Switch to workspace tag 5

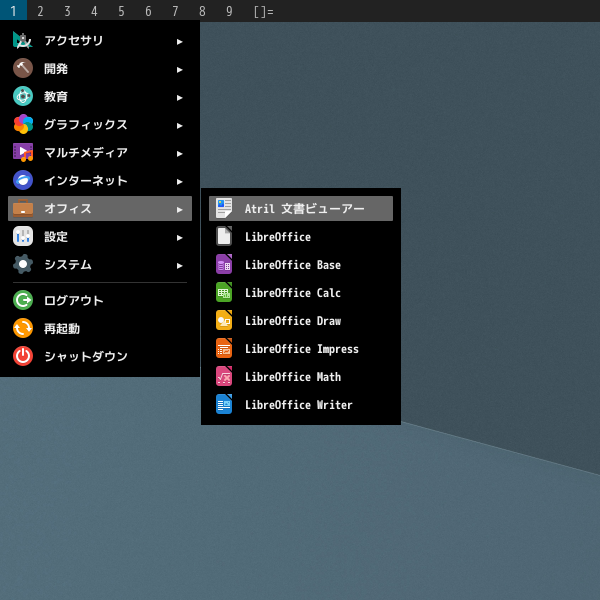[x=121, y=11]
